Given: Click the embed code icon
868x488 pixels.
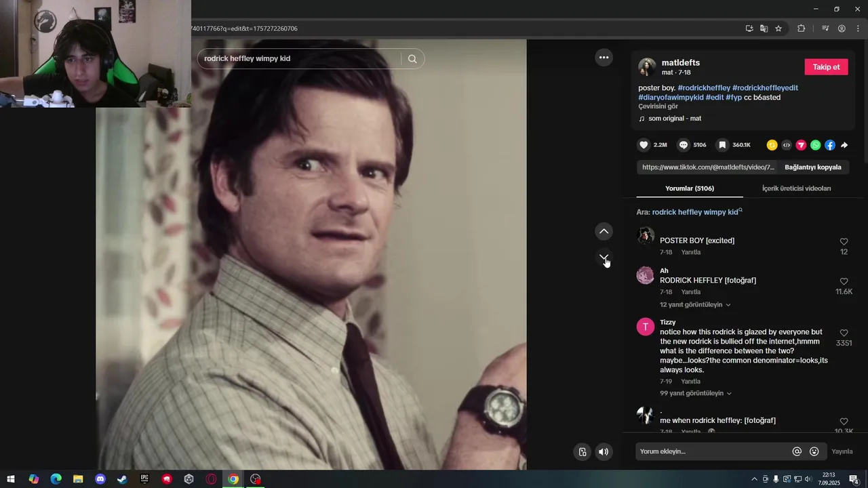Looking at the screenshot, I should click(x=787, y=145).
